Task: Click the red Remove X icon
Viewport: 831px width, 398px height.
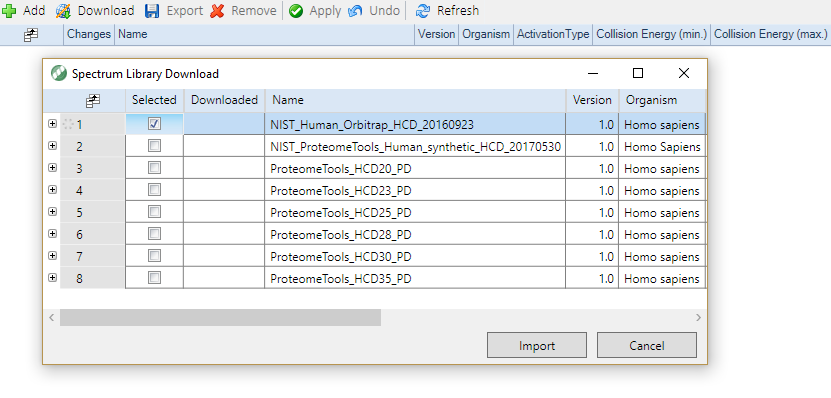Action: coord(217,11)
